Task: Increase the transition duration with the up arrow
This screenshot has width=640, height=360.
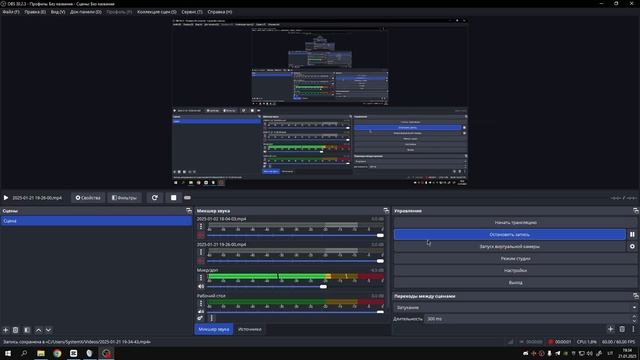Action: 635,316
